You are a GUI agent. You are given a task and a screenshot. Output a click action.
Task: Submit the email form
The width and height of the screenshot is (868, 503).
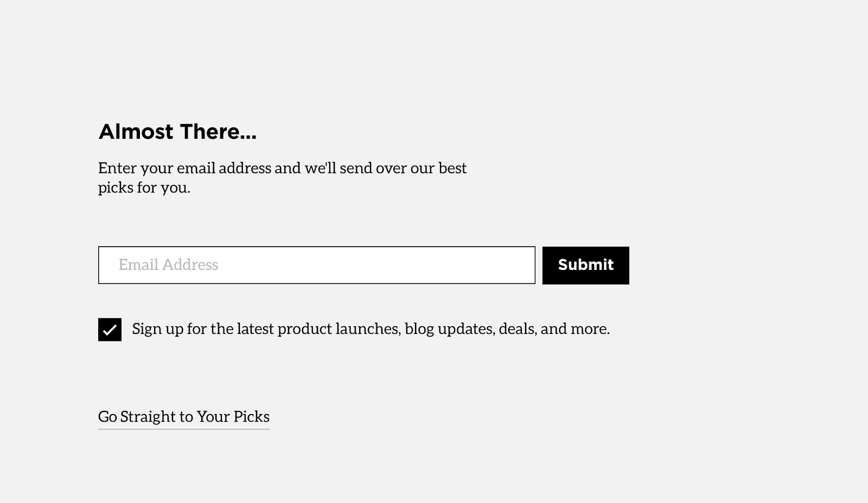(x=585, y=265)
